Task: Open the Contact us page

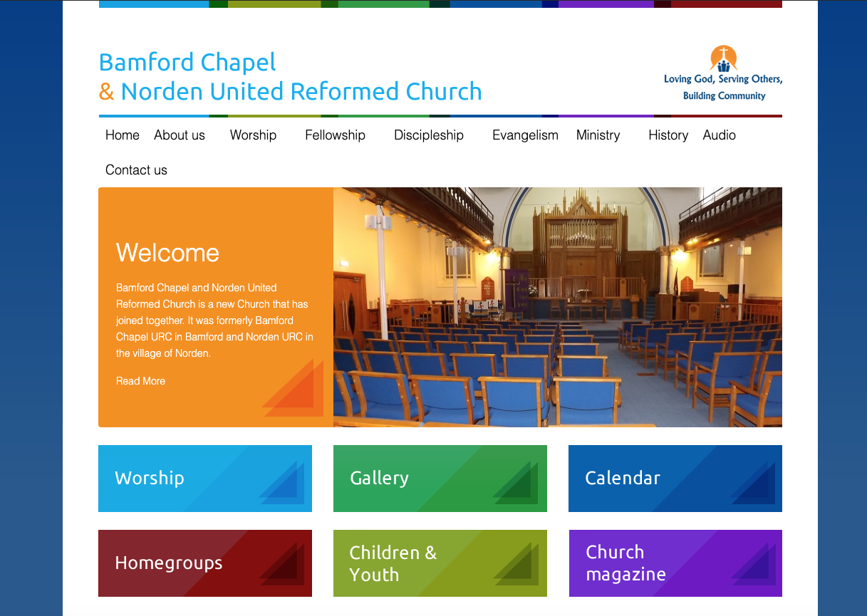Action: (x=136, y=170)
